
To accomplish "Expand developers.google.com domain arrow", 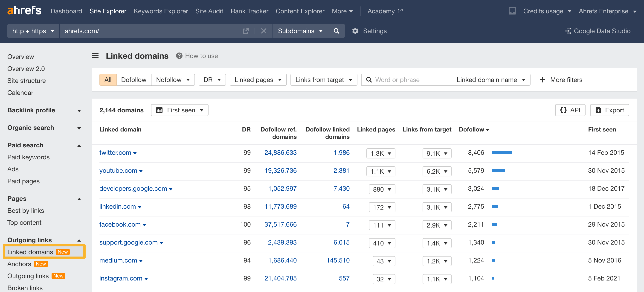I will 171,189.
